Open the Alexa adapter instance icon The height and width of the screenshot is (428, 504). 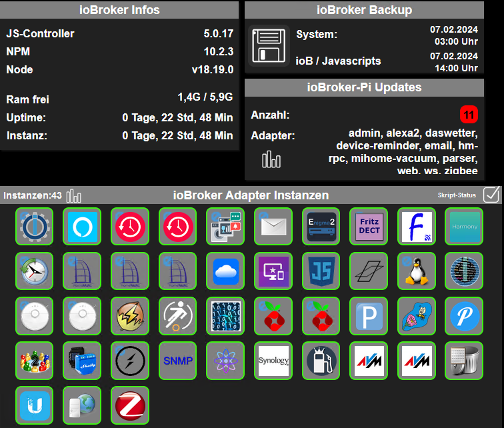click(82, 227)
